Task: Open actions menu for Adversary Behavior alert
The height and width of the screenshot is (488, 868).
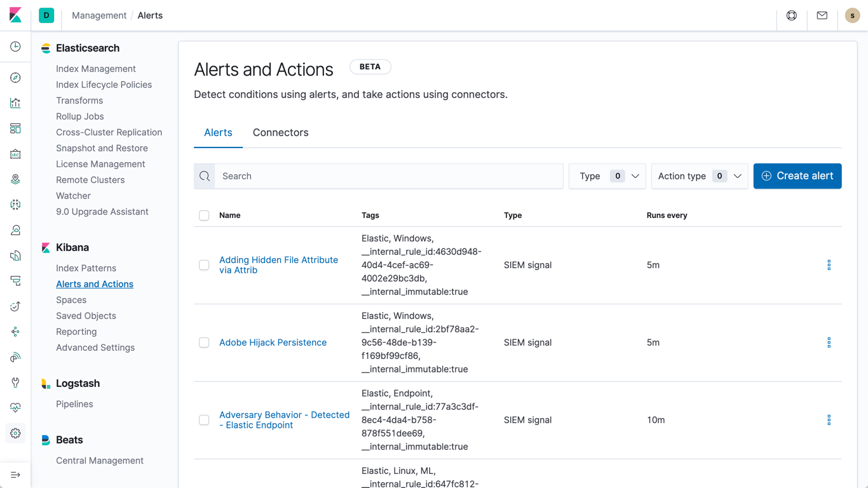Action: click(x=829, y=420)
